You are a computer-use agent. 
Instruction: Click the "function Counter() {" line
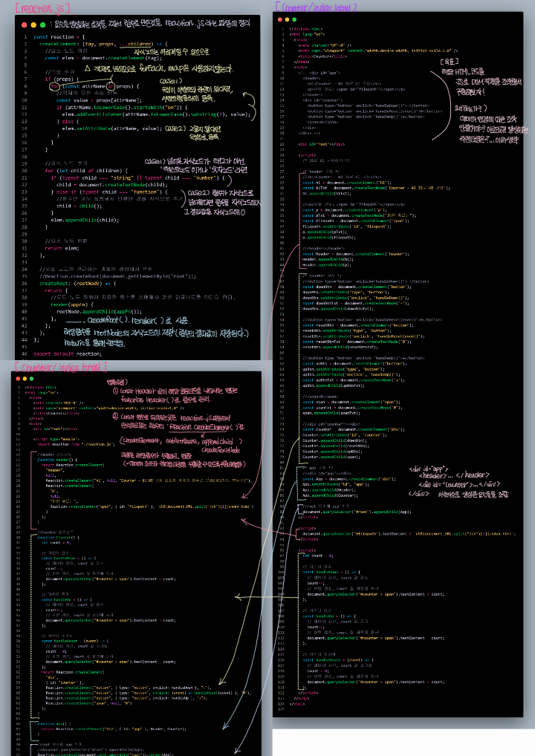point(58,537)
